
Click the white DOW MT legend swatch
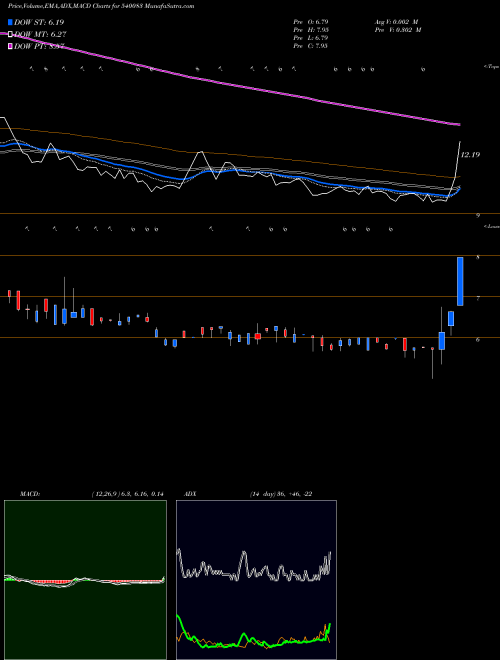(11, 34)
